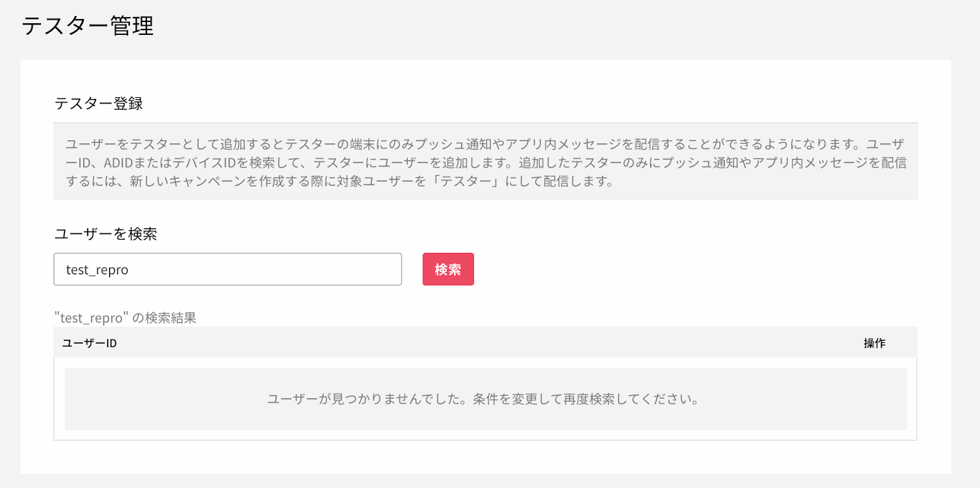Click the ADIDまたはデバイスID explanation line

pos(486,162)
